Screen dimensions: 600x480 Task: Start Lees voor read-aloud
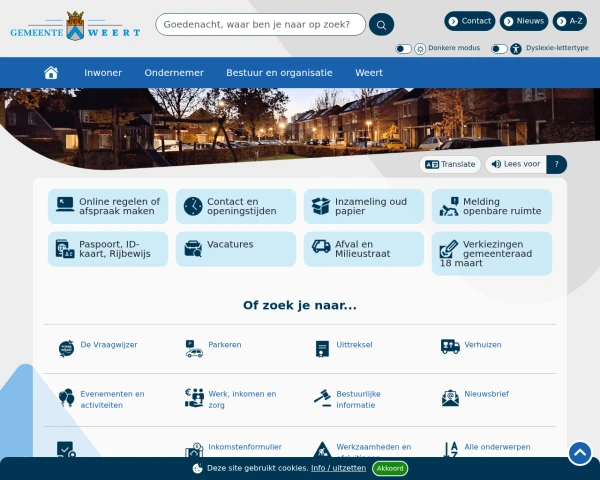tap(515, 164)
